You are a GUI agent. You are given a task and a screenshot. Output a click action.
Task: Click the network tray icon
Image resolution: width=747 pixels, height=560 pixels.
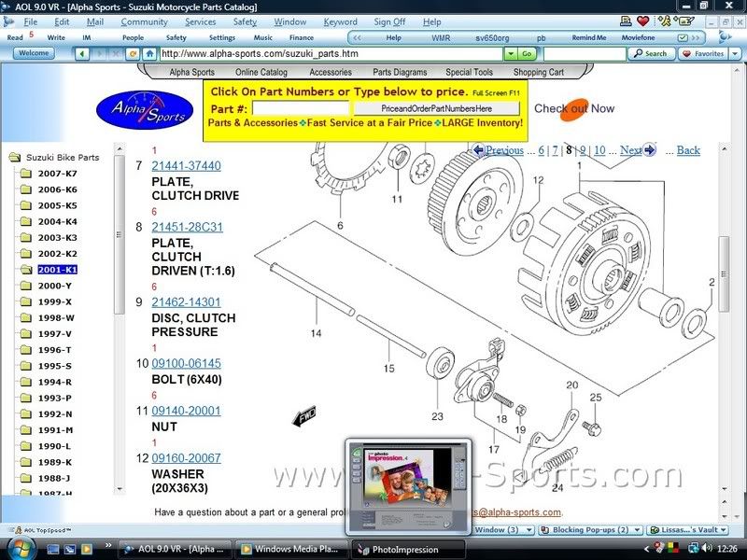point(693,549)
